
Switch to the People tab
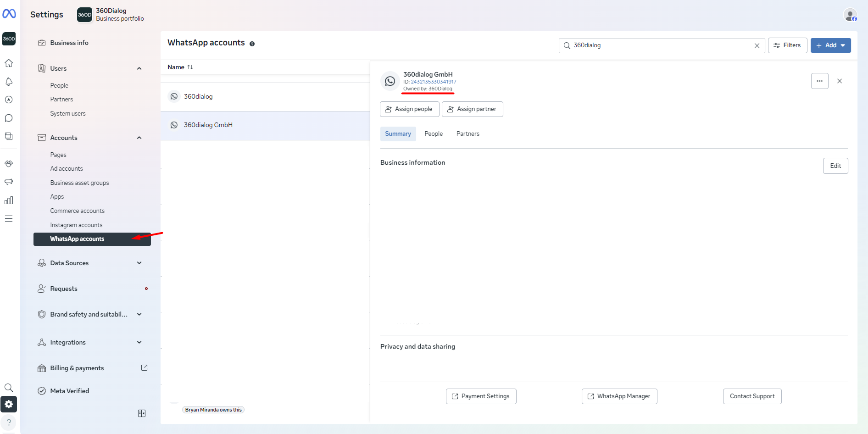click(x=434, y=134)
